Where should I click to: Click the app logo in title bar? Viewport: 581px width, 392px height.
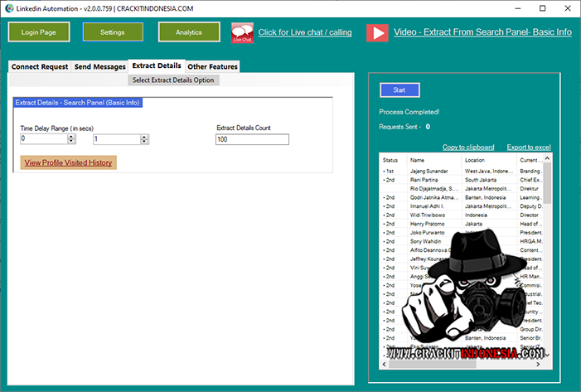pos(9,7)
